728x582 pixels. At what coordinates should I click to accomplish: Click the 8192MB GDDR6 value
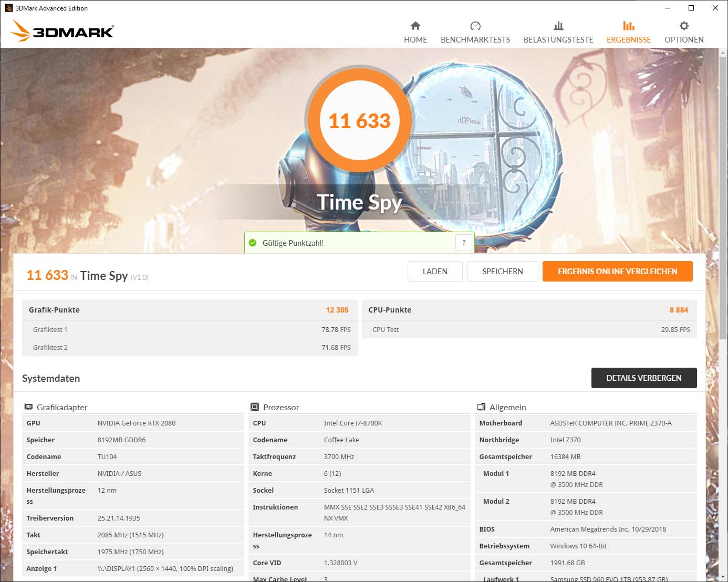[x=121, y=440]
